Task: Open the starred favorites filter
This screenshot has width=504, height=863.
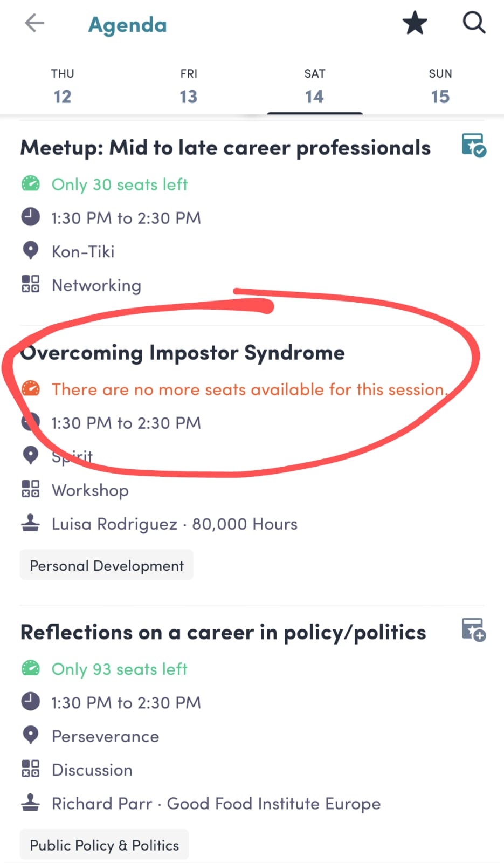Action: tap(415, 24)
